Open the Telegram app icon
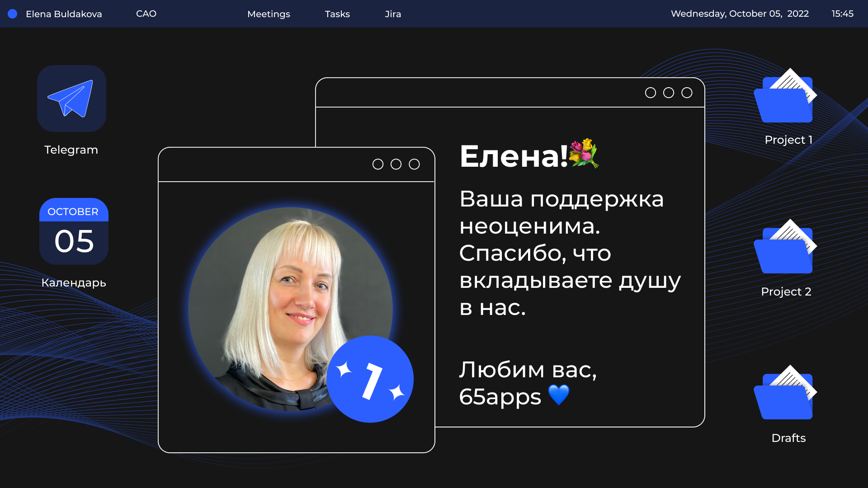The width and height of the screenshot is (868, 488). pyautogui.click(x=71, y=99)
